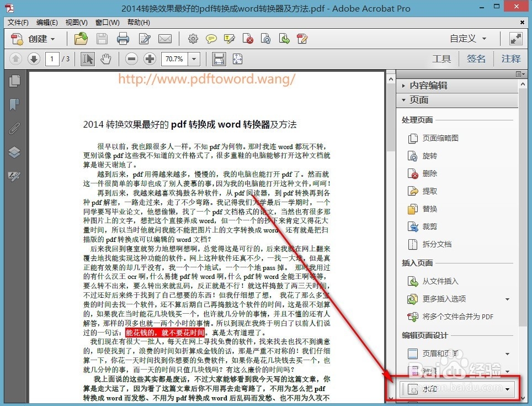Click 将多个文件合并为 PDF command
This screenshot has height=406, width=532.
tap(450, 317)
